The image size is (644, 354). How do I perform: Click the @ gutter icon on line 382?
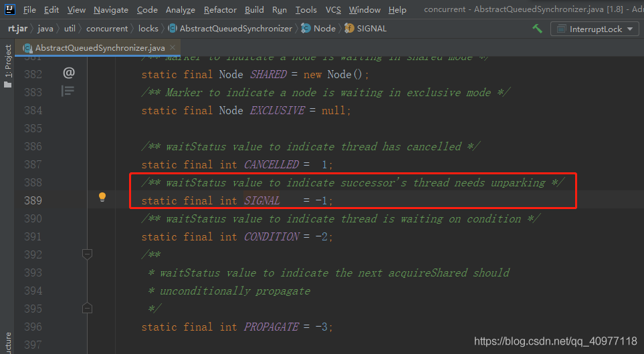pyautogui.click(x=69, y=72)
